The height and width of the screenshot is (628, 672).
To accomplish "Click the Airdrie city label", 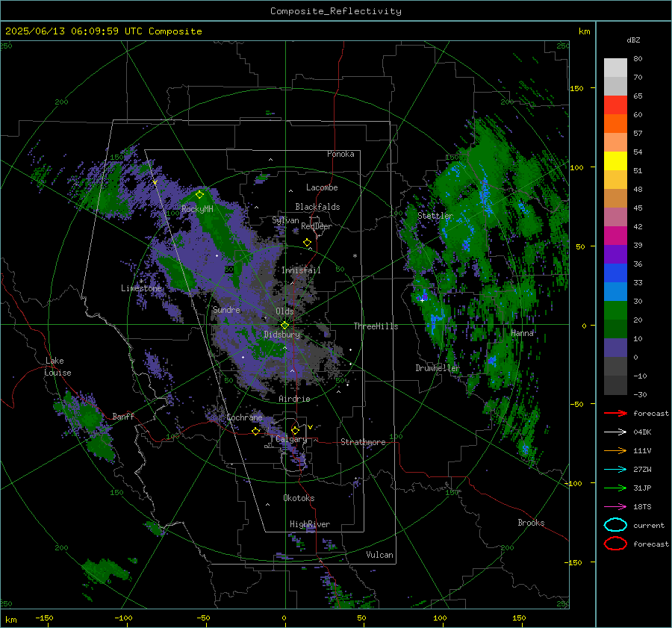I will tap(294, 399).
